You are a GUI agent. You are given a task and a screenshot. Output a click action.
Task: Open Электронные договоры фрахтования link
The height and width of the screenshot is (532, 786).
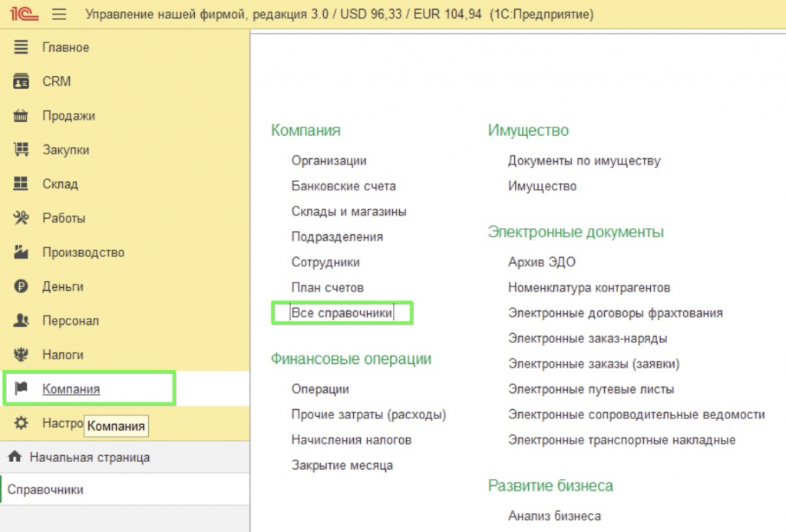pyautogui.click(x=615, y=313)
